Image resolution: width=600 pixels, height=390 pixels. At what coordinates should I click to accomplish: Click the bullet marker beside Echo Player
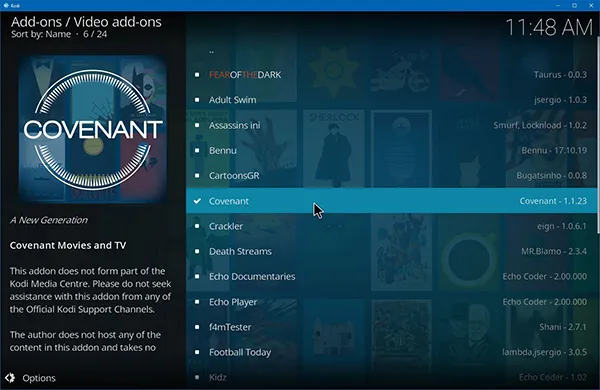click(x=197, y=302)
